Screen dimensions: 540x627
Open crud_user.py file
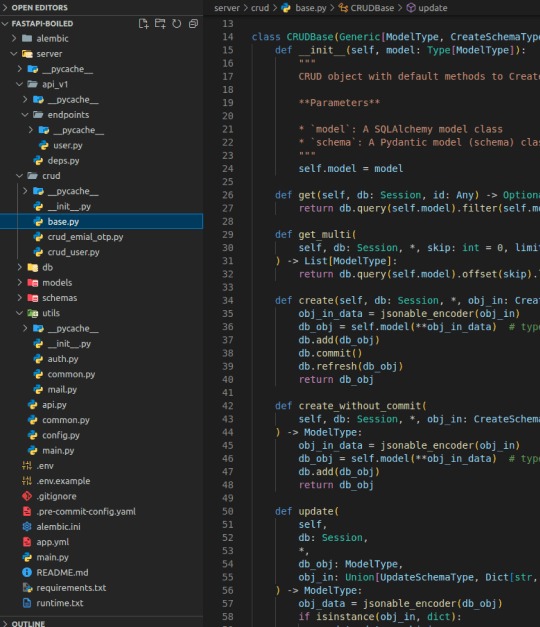pyautogui.click(x=74, y=252)
